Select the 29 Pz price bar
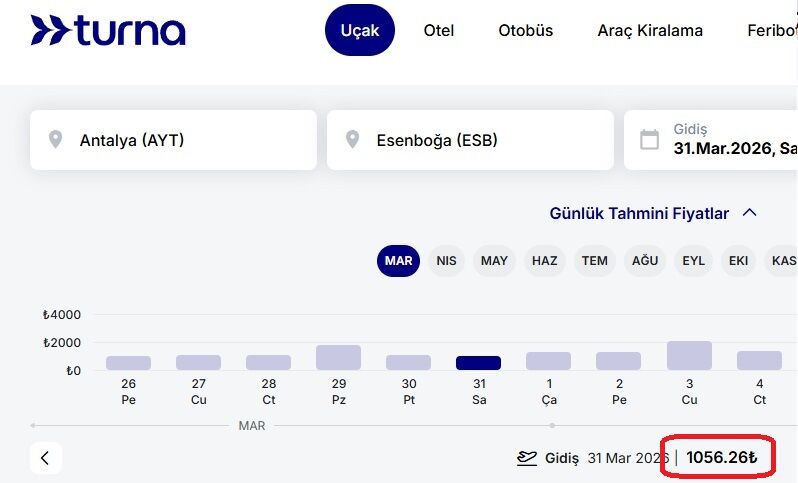798x483 pixels. pos(338,358)
